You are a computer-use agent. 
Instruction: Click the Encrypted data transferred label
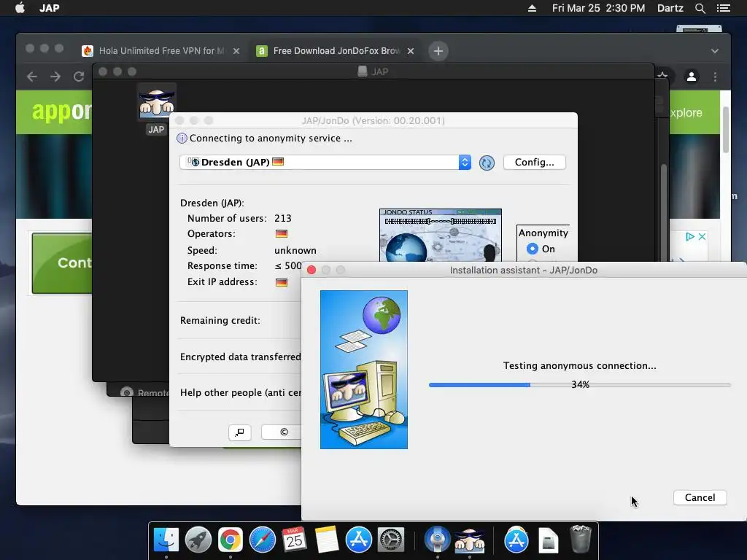pyautogui.click(x=240, y=357)
